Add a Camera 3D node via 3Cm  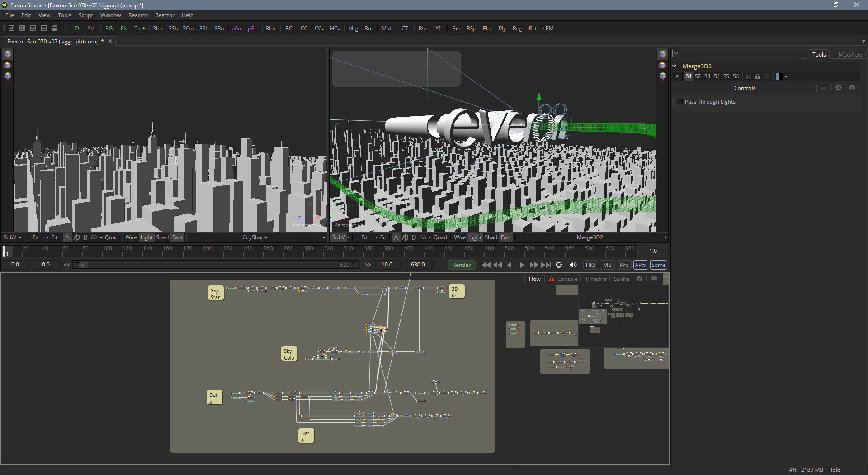pyautogui.click(x=189, y=28)
